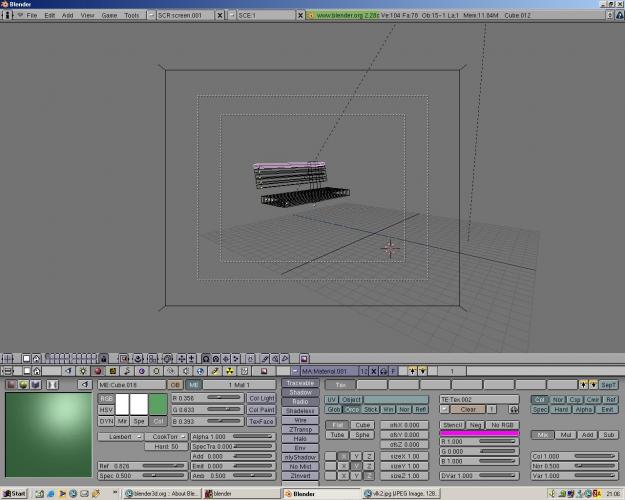The image size is (625, 500).
Task: Open the File menu
Action: (x=31, y=16)
